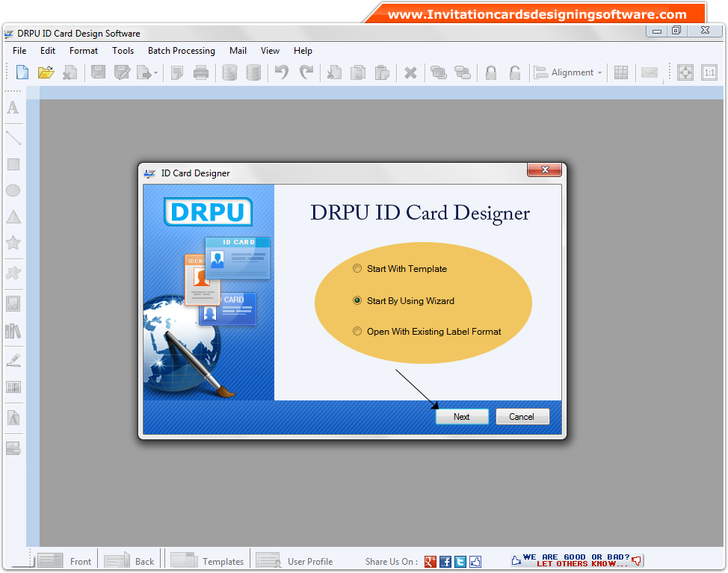
Task: Select the Line drawing tool
Action: click(13, 137)
